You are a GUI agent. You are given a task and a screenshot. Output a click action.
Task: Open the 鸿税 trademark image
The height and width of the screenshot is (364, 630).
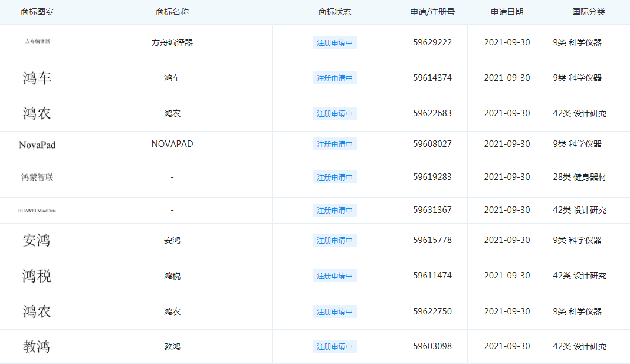click(x=37, y=276)
